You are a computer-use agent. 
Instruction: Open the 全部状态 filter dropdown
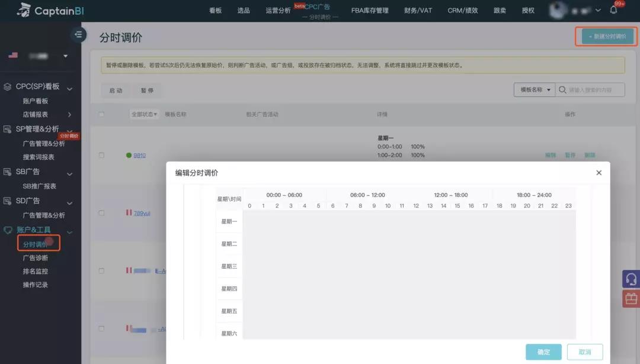tap(144, 114)
